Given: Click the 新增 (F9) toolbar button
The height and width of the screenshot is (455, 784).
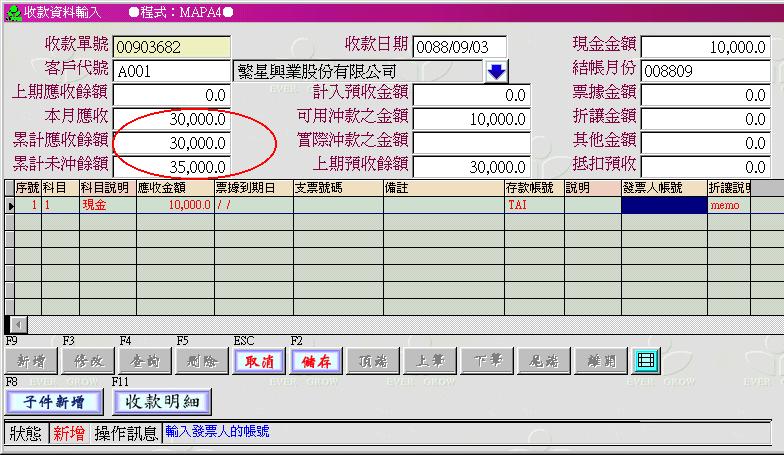Looking at the screenshot, I should coord(30,362).
